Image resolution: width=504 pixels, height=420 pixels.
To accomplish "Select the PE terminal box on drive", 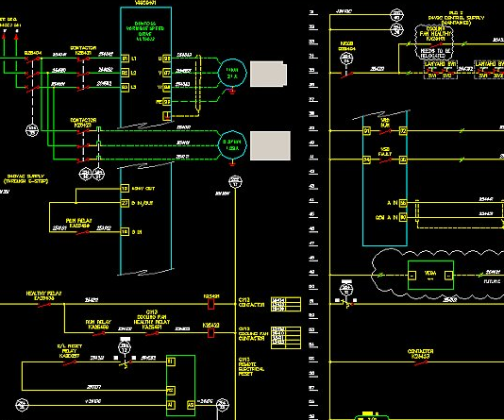I will pos(167,102).
